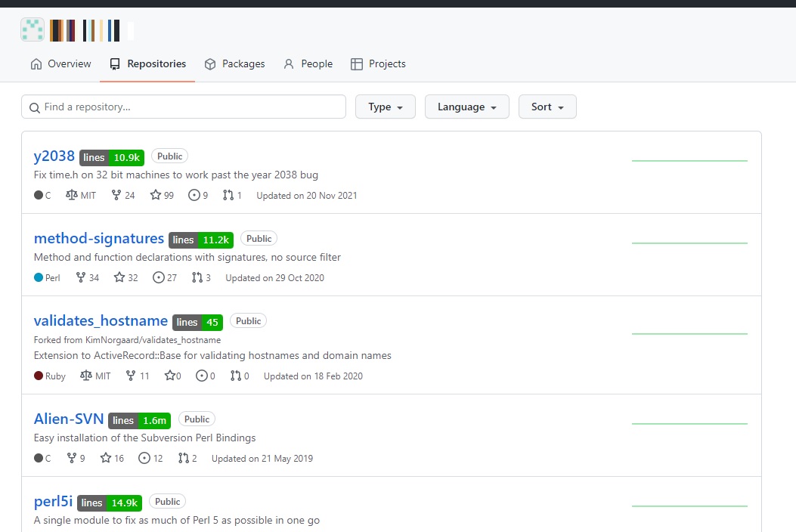Viewport: 796px width, 532px height.
Task: Open the Overview tab
Action: tap(61, 64)
